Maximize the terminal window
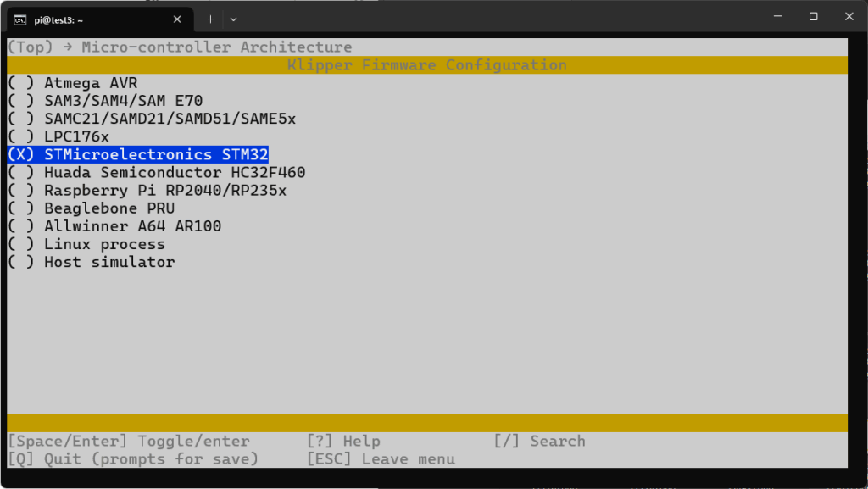Viewport: 868px width, 489px height. (x=813, y=17)
